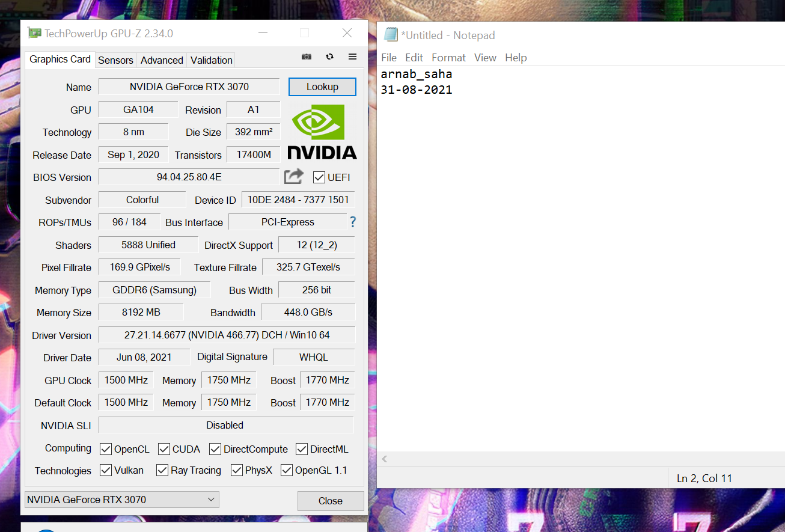
Task: Click the refresh icon in GPU-Z
Action: pyautogui.click(x=329, y=57)
